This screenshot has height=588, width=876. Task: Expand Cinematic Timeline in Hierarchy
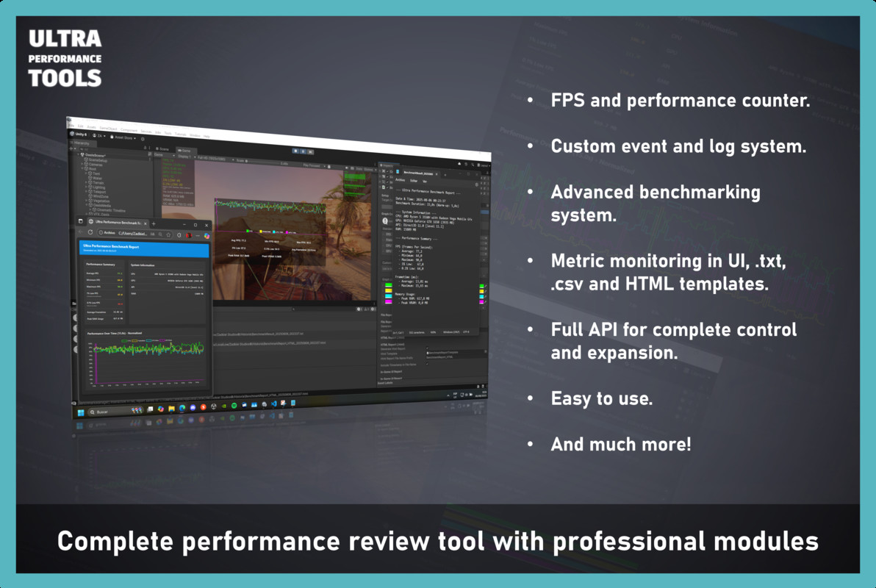click(x=90, y=209)
